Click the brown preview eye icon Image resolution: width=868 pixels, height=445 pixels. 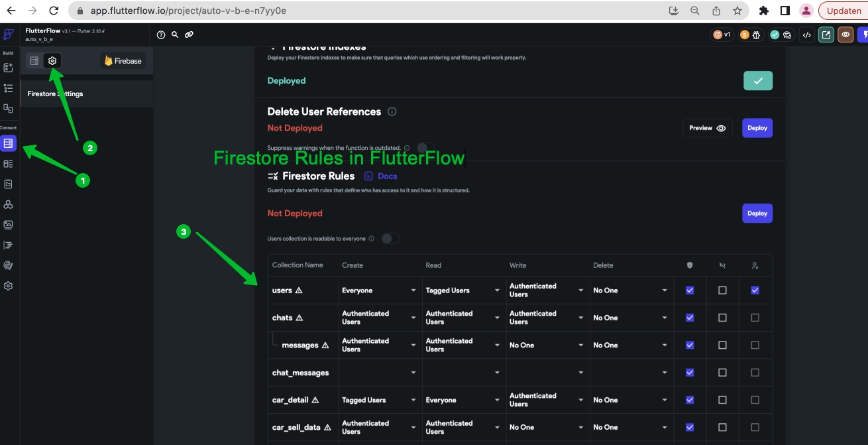(x=845, y=34)
